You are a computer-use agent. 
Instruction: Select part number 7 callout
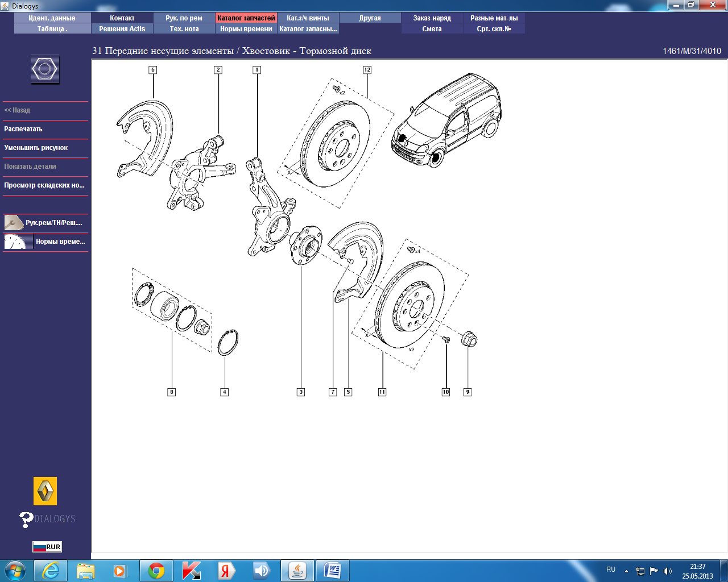[x=333, y=392]
